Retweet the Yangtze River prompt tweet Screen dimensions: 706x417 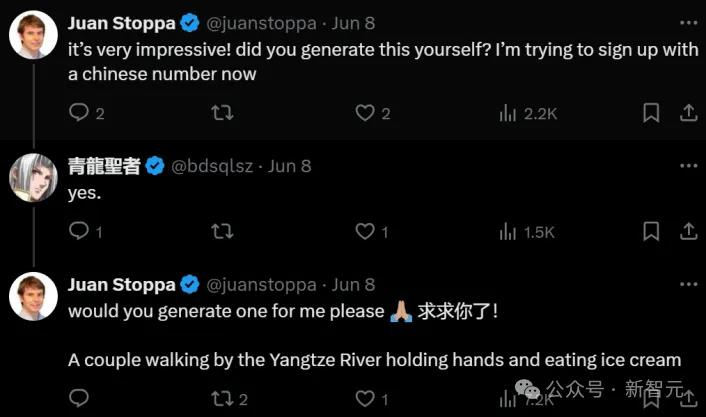pos(224,399)
